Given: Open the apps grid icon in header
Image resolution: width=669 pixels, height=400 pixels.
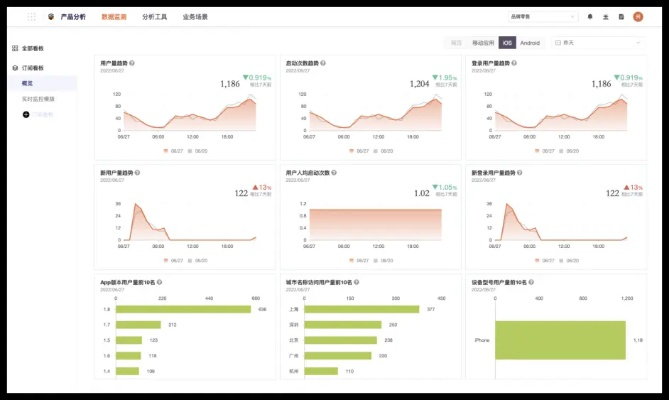Looking at the screenshot, I should pos(31,17).
